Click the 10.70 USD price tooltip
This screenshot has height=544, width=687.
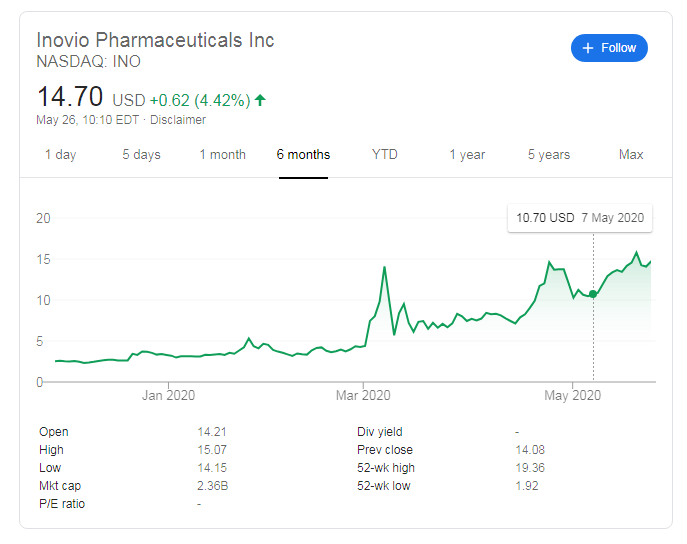[579, 217]
